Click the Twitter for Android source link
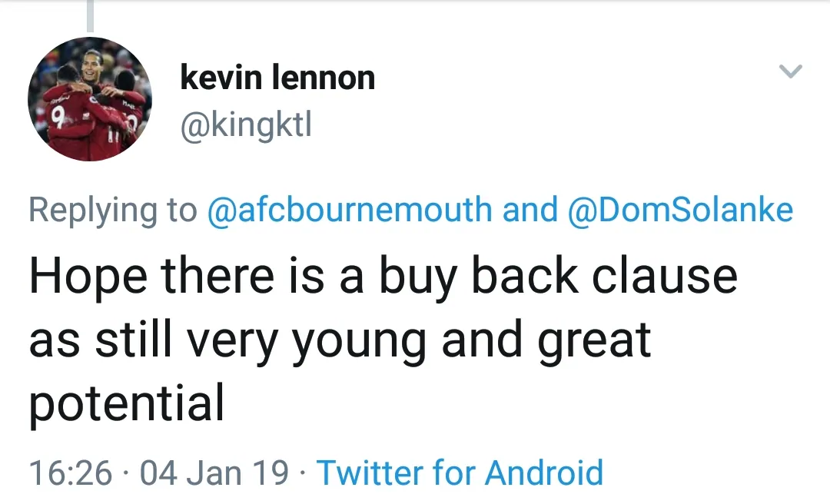 tap(460, 472)
